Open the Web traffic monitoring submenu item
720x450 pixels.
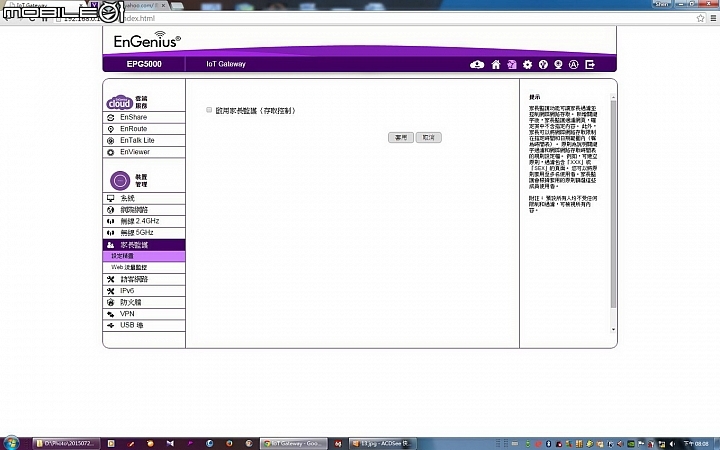(x=144, y=267)
